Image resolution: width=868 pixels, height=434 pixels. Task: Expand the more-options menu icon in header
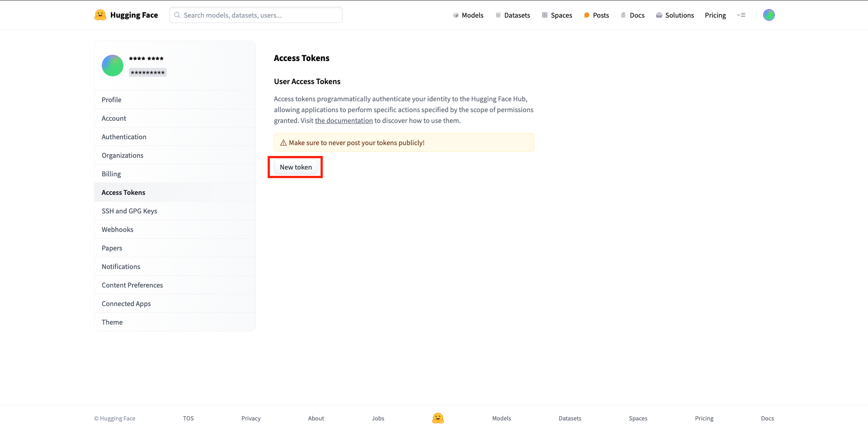click(x=741, y=15)
